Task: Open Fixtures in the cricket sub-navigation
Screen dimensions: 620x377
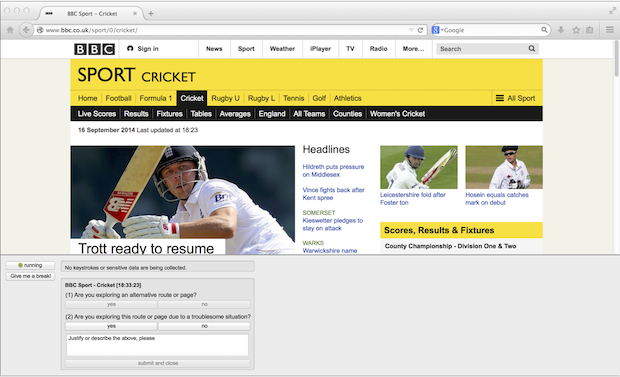Action: coord(169,114)
